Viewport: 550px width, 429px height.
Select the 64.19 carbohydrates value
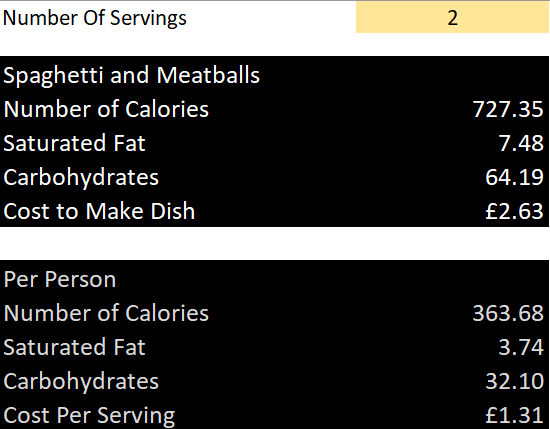[x=514, y=177]
